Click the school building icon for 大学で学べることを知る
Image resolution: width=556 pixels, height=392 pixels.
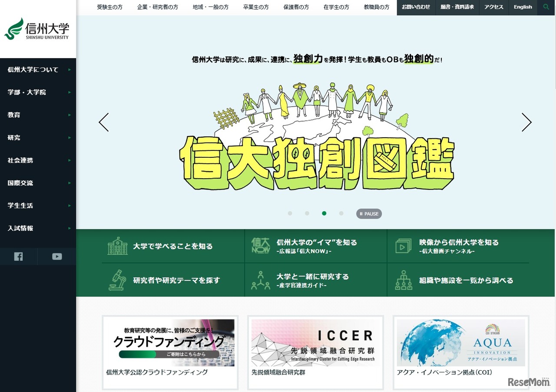coord(117,246)
